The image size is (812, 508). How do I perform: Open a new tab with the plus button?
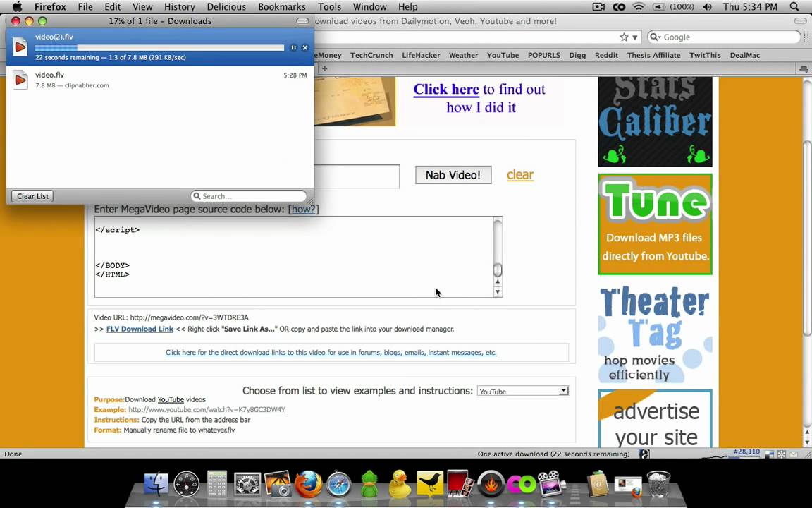[x=325, y=68]
